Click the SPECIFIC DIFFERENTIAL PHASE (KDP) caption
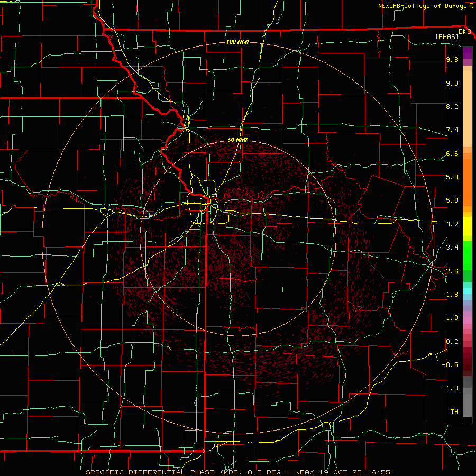The image size is (476, 476). (165, 472)
